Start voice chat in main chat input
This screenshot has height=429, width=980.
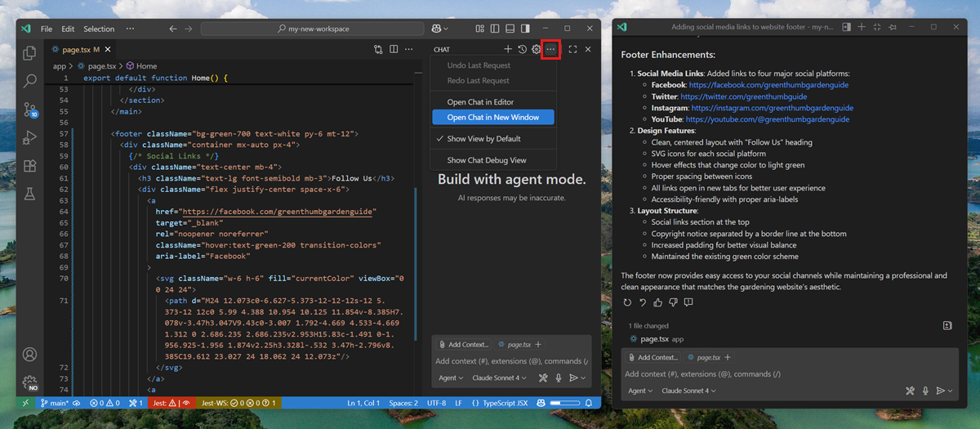(x=559, y=378)
